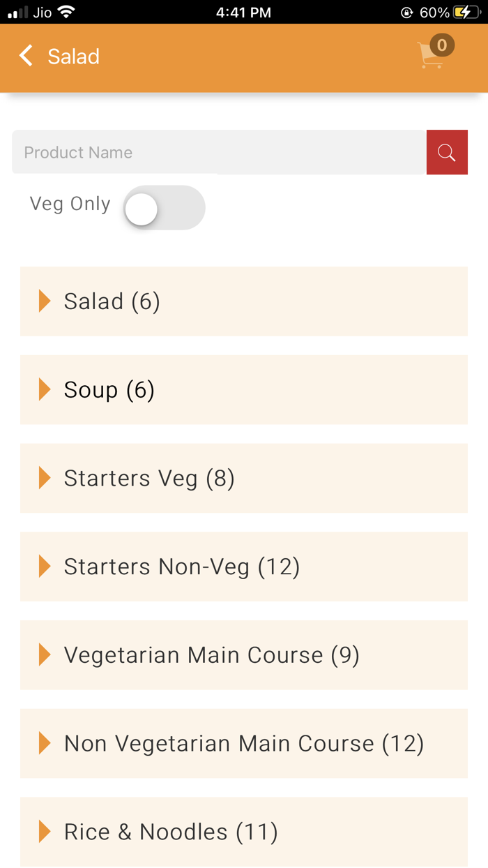Viewport: 488px width, 868px height.
Task: Enable the Veg Only switch
Action: (x=164, y=208)
